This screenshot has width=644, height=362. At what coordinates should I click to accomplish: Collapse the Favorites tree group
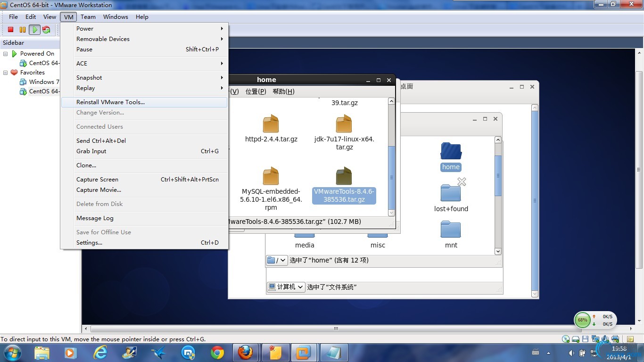tap(6, 73)
